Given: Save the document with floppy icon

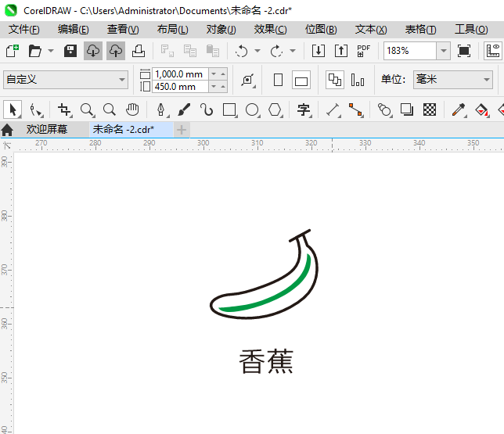Looking at the screenshot, I should [70, 51].
